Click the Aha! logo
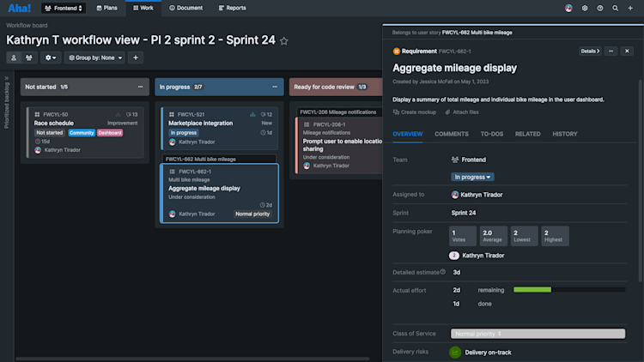The image size is (644, 362). tap(19, 9)
